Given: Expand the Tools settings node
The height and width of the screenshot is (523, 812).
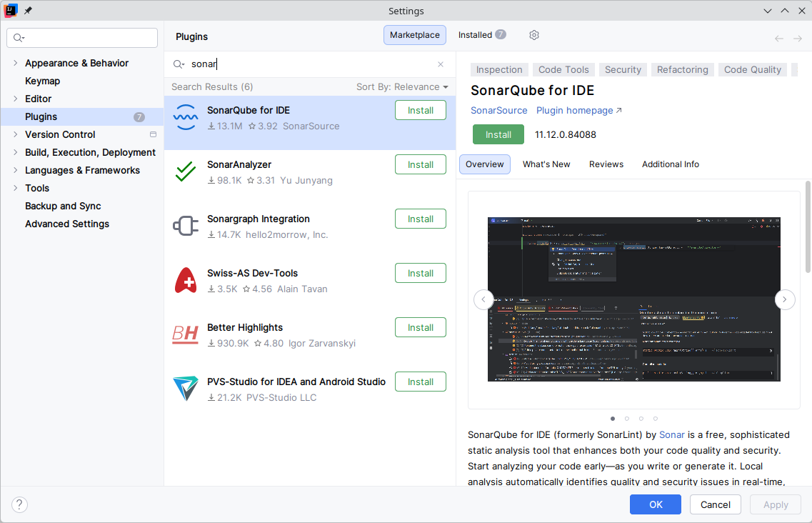Looking at the screenshot, I should click(x=16, y=188).
